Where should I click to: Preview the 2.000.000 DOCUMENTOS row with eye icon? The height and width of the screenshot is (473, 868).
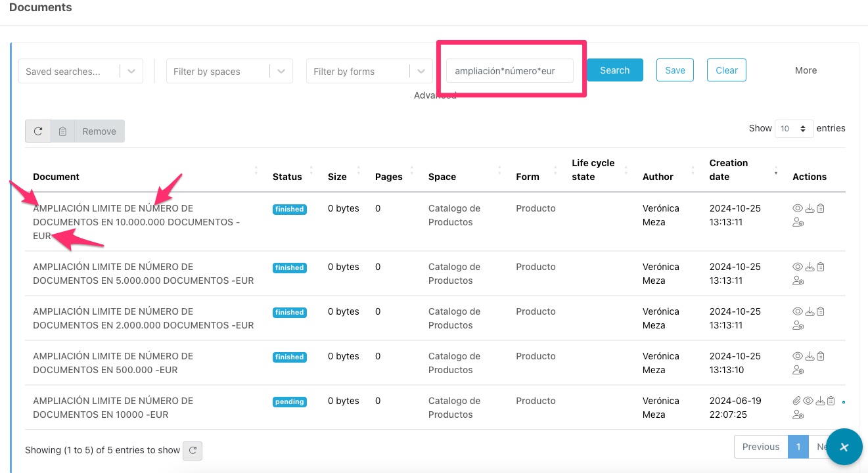[x=798, y=312]
